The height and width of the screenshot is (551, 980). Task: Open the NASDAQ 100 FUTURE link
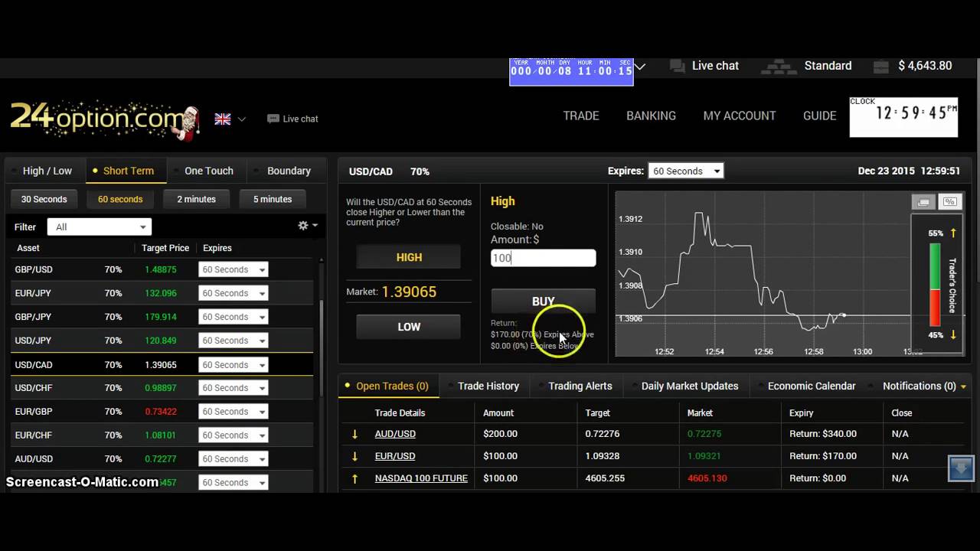coord(421,478)
